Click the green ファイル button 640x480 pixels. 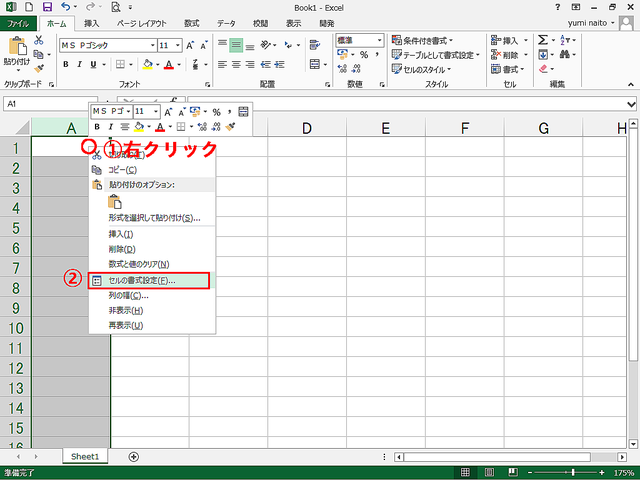19,22
